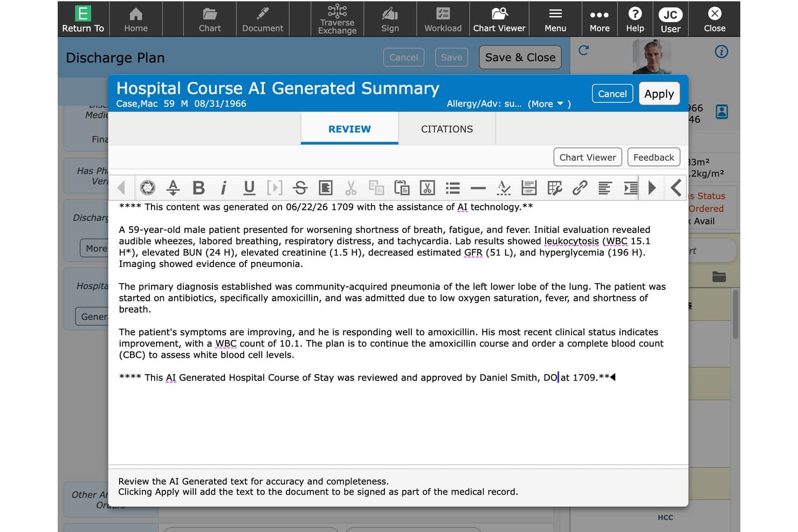Open Chart Viewer from the top bar
798x532 pixels.
[499, 19]
